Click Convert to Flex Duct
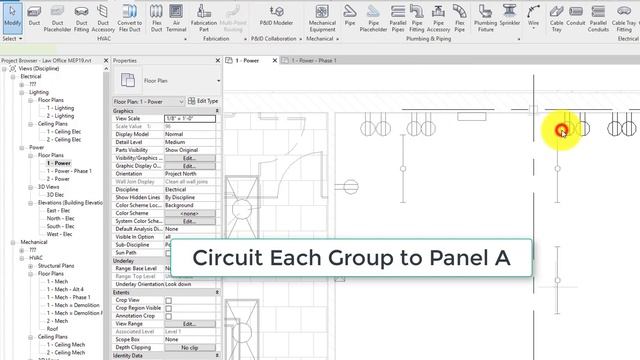The image size is (640, 360). pyautogui.click(x=129, y=18)
